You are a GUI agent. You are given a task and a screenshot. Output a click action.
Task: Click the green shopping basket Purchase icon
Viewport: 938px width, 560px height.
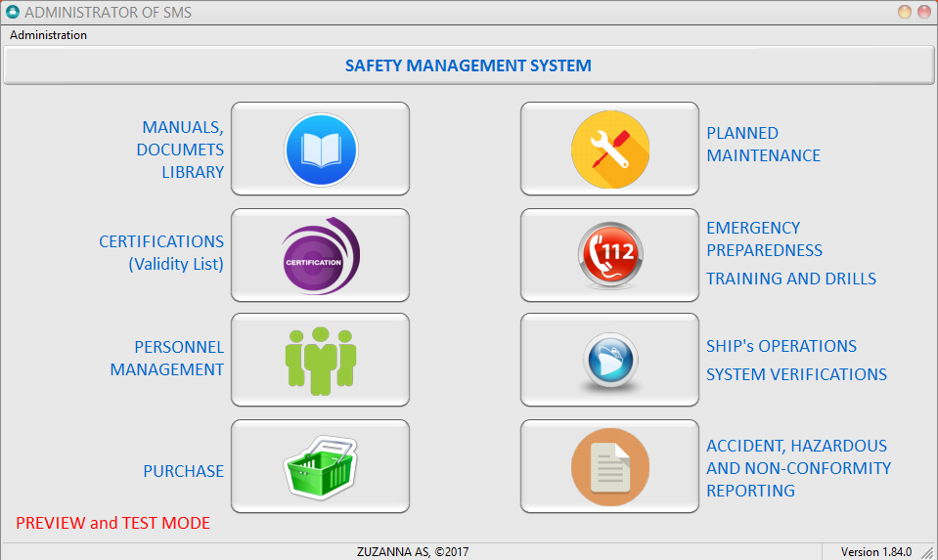320,466
